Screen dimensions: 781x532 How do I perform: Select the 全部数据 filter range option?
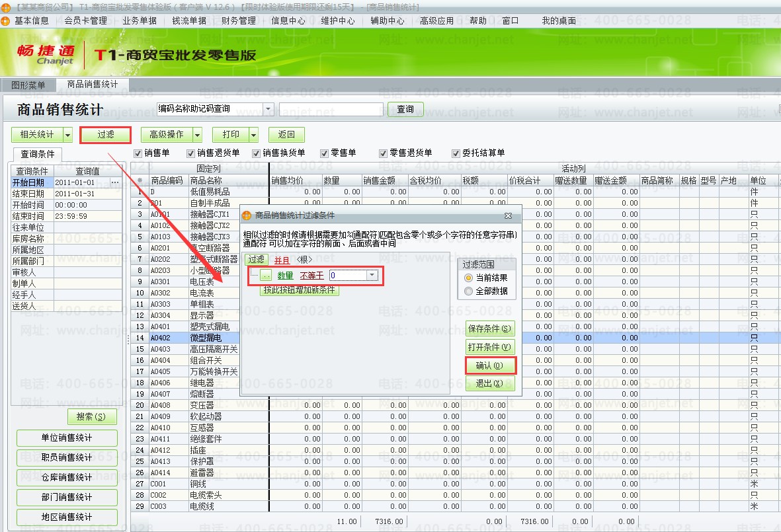coord(468,291)
